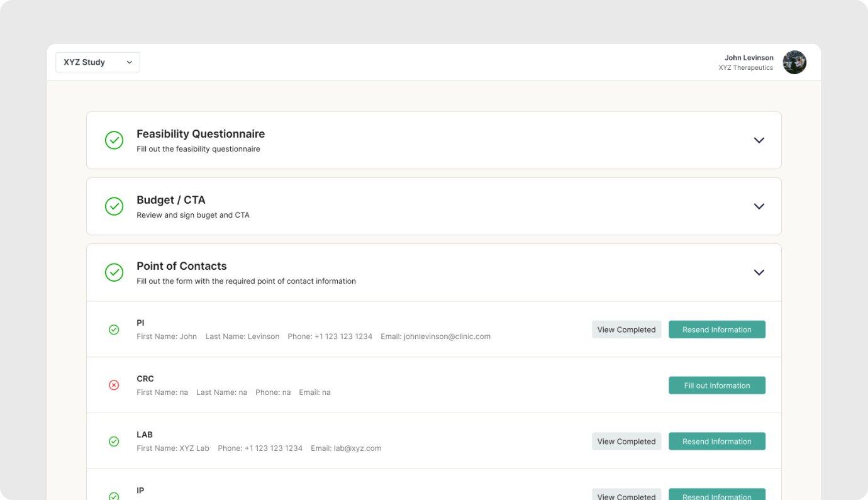Image resolution: width=868 pixels, height=500 pixels.
Task: Click John Levinson's profile avatar
Action: pos(794,62)
